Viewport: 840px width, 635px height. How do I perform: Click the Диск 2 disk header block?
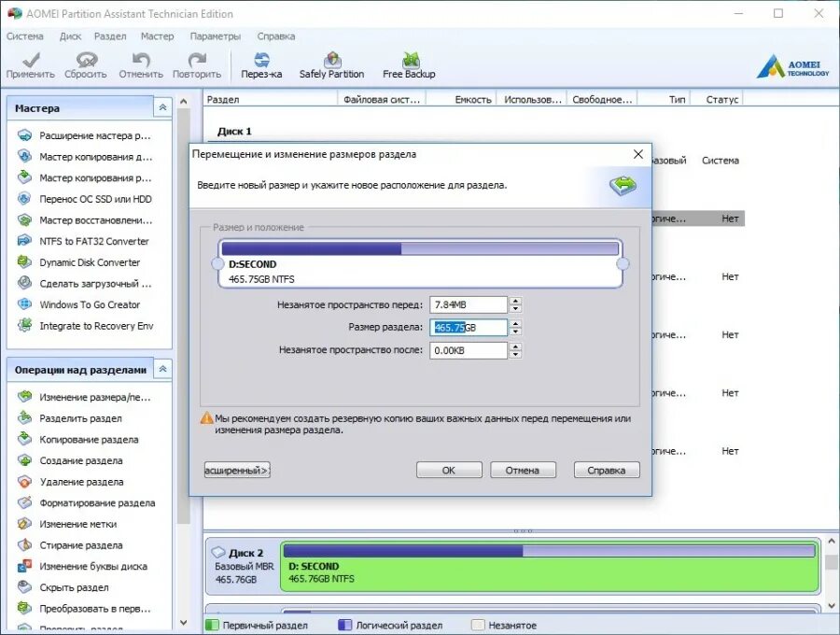click(242, 567)
